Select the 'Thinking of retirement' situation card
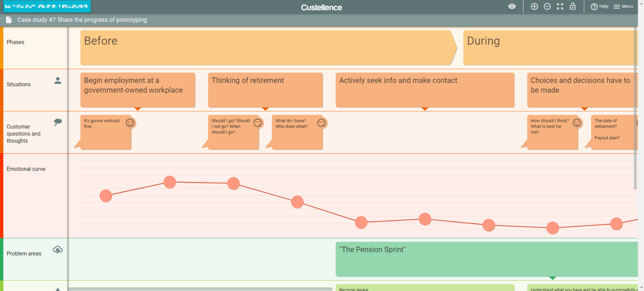The width and height of the screenshot is (644, 291). coord(265,90)
